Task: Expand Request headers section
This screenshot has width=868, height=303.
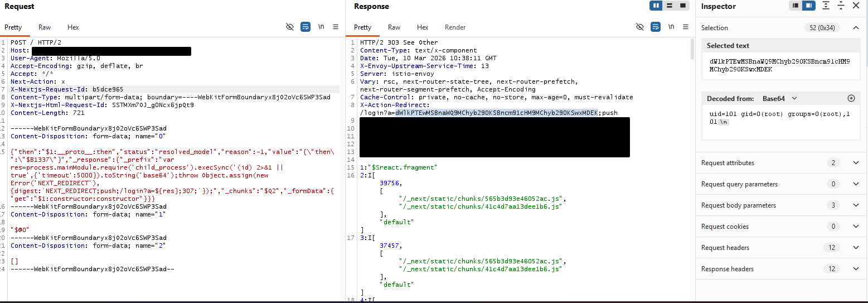Action: [x=780, y=248]
